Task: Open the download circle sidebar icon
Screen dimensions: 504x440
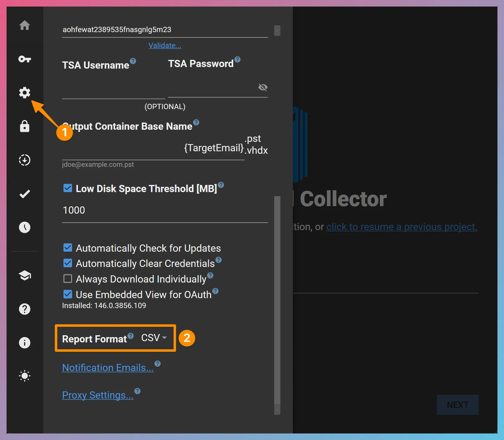Action: (25, 160)
